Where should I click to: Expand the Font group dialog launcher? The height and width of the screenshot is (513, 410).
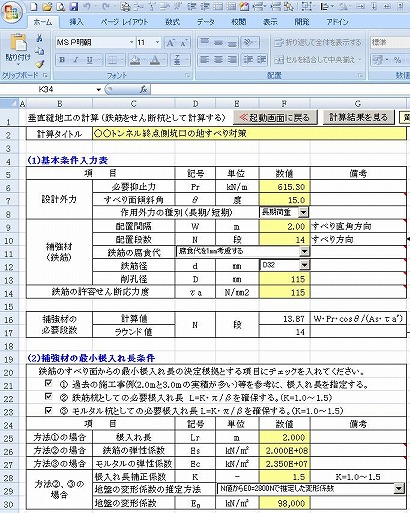tap(188, 75)
